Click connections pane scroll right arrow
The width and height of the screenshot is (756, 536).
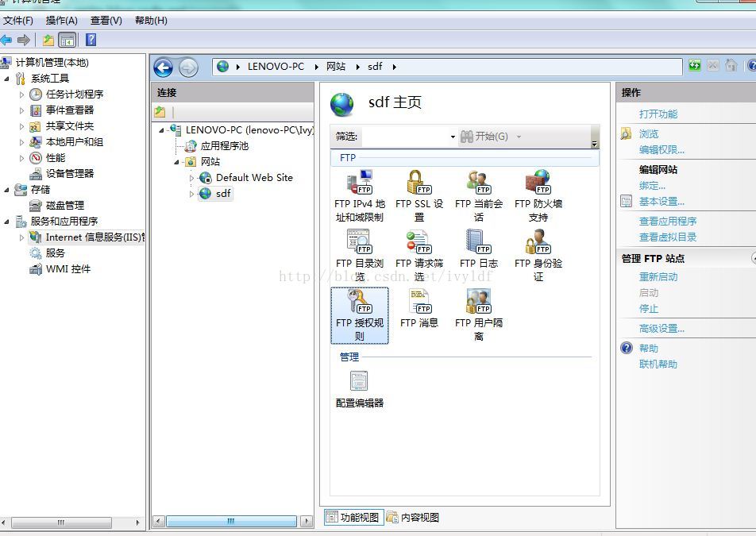pos(307,521)
